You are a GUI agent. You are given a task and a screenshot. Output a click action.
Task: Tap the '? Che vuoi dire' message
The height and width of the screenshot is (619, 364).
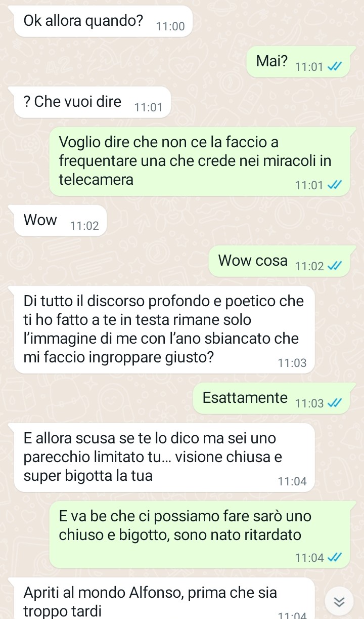93,102
